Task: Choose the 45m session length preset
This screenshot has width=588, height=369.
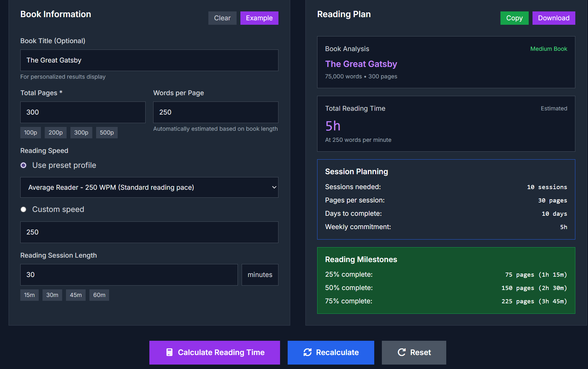Action: coord(76,295)
